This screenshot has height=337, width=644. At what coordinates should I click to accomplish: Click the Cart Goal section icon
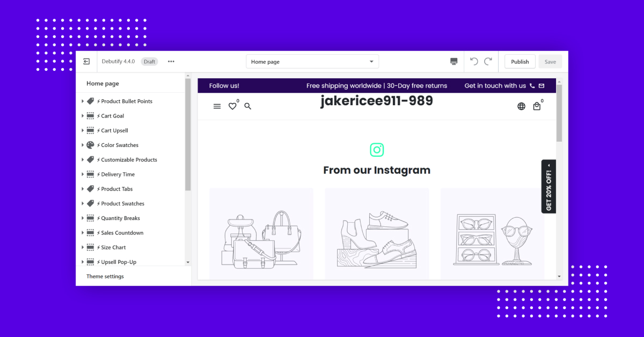coord(90,116)
